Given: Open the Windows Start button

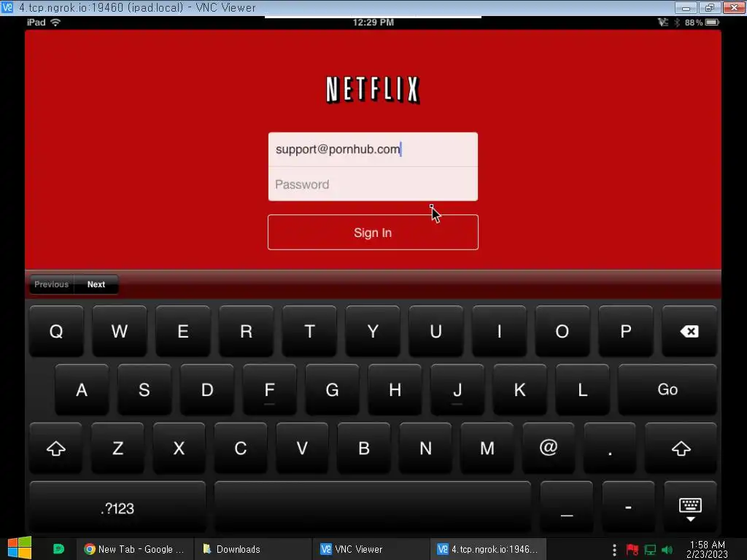Looking at the screenshot, I should [20, 548].
